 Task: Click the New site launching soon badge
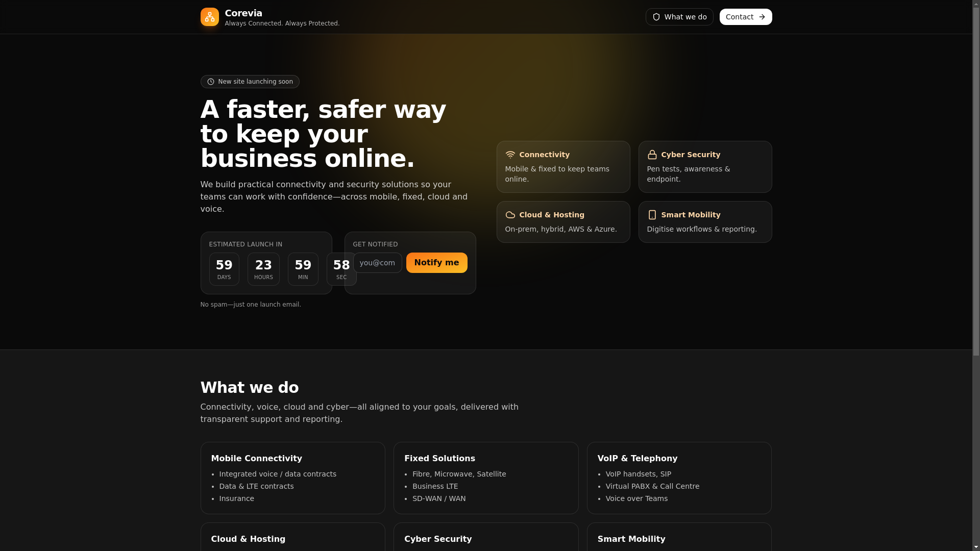[x=250, y=82]
